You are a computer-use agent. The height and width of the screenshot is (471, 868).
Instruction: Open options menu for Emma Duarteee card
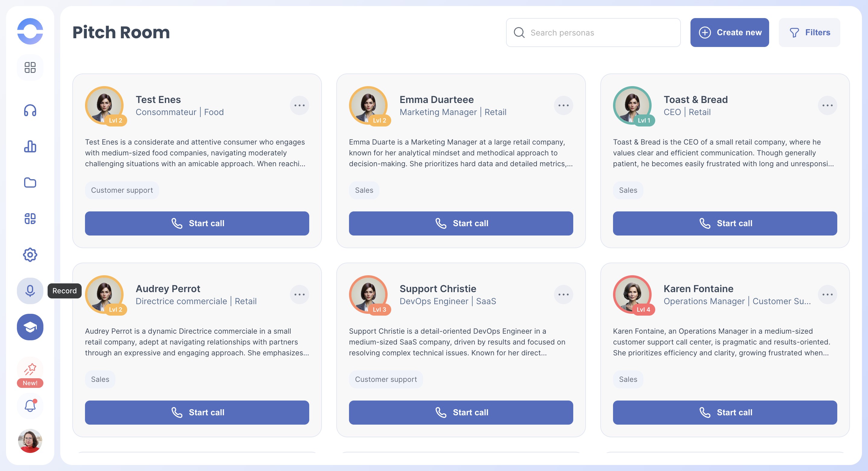[x=563, y=105]
